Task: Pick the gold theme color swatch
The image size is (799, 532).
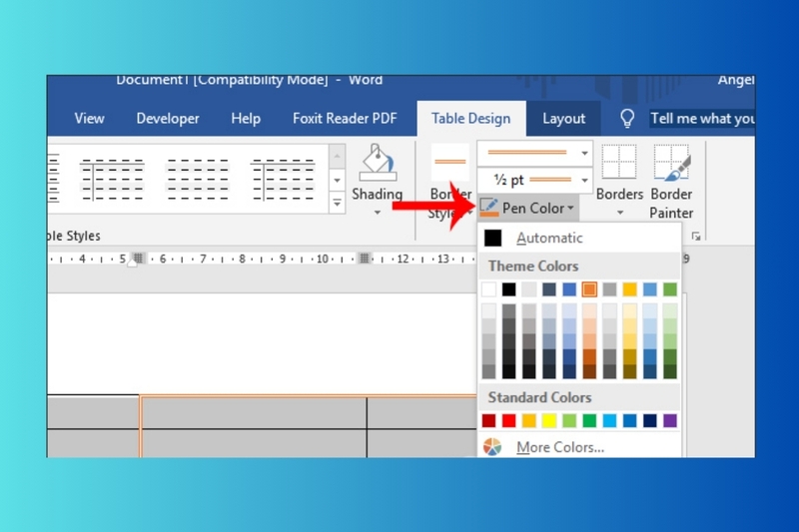Action: (630, 289)
